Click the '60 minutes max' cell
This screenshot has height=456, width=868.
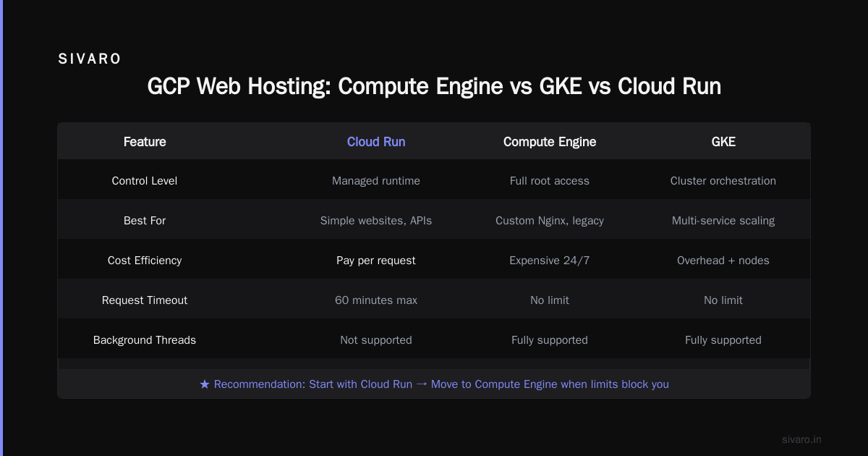coord(376,300)
